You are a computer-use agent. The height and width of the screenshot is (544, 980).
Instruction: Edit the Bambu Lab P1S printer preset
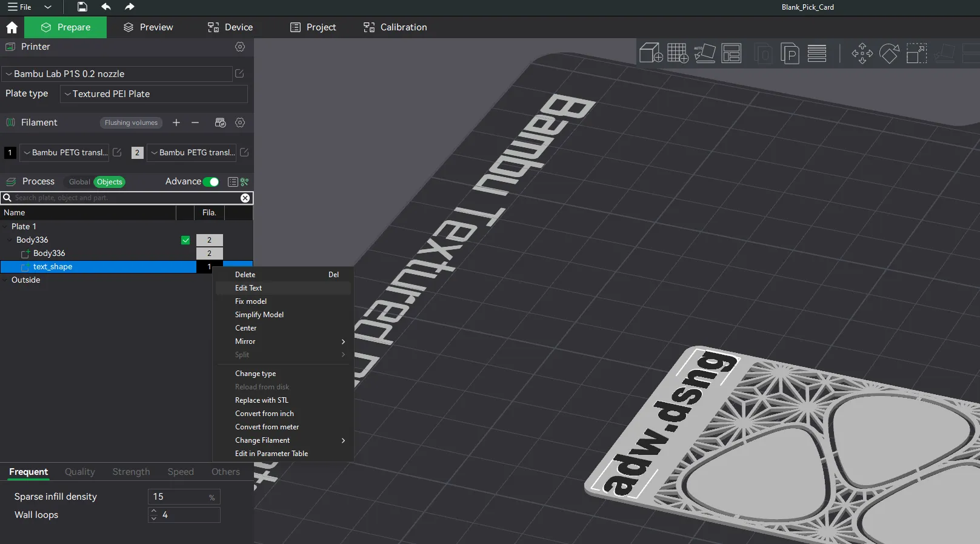[x=239, y=73]
